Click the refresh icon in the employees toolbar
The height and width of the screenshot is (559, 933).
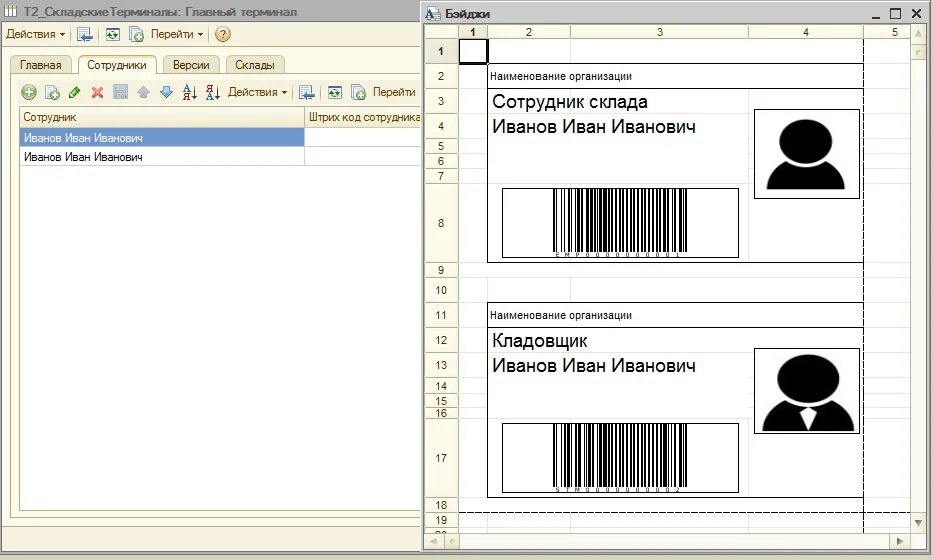click(x=335, y=92)
